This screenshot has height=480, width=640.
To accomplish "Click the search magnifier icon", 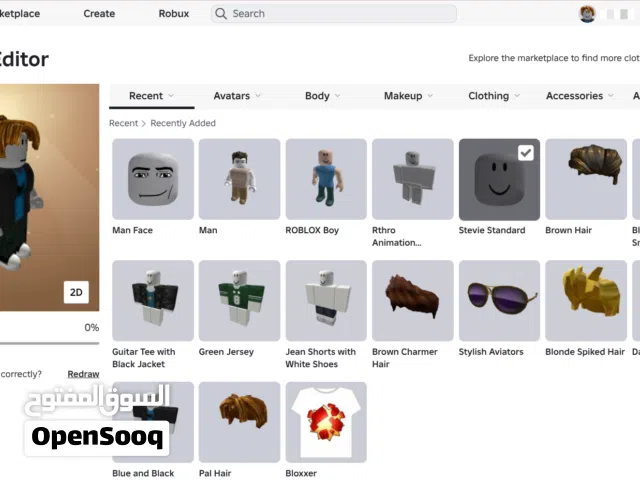I will (x=221, y=13).
